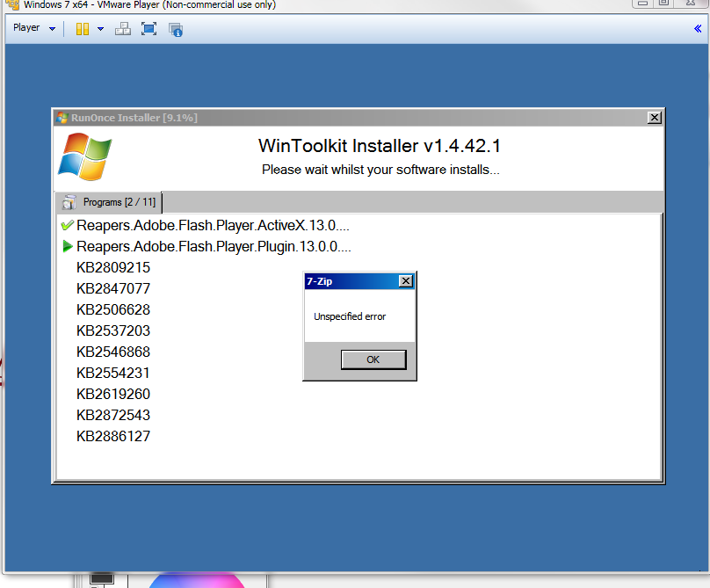This screenshot has height=588, width=710.
Task: Select the Flash Player ActiveX entry
Action: pos(213,225)
